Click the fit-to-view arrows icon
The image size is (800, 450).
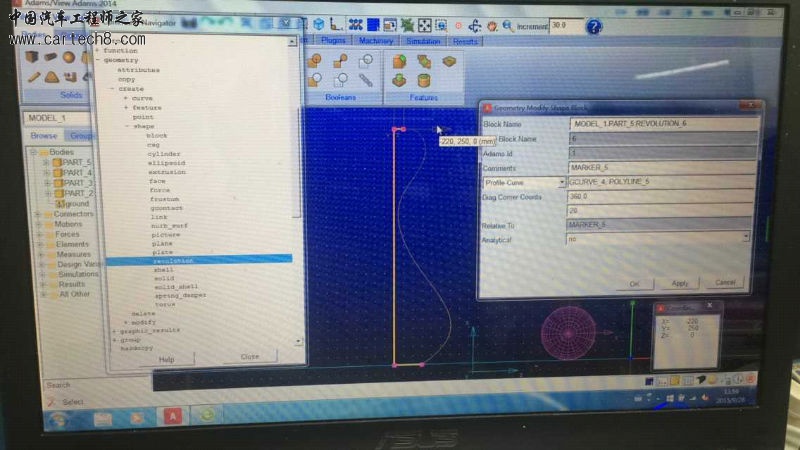[x=424, y=25]
